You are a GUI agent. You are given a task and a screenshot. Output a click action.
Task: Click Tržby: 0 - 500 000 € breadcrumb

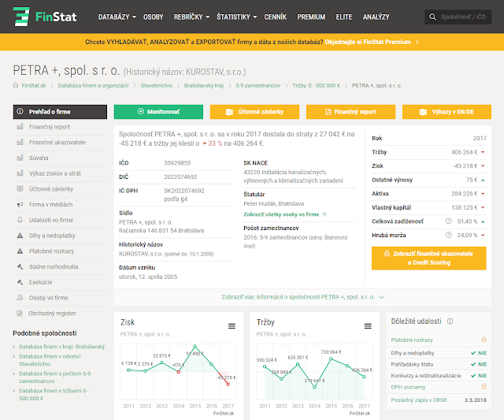click(x=316, y=86)
